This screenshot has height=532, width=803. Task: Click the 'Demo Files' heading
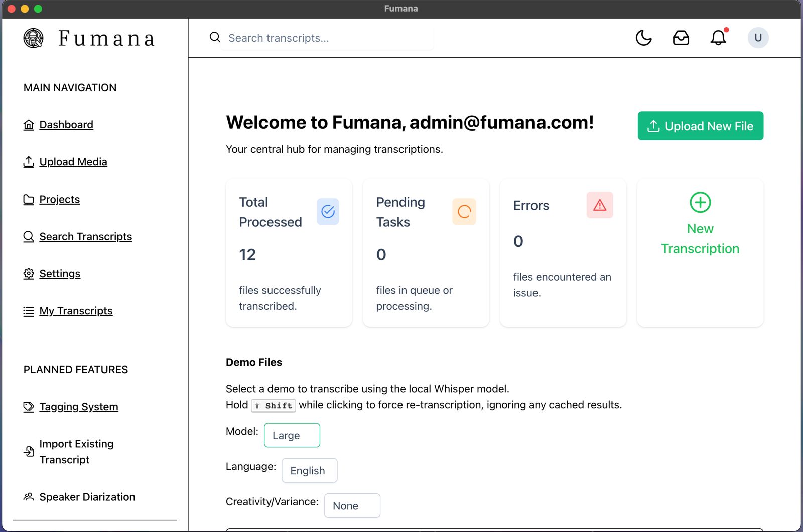(254, 362)
